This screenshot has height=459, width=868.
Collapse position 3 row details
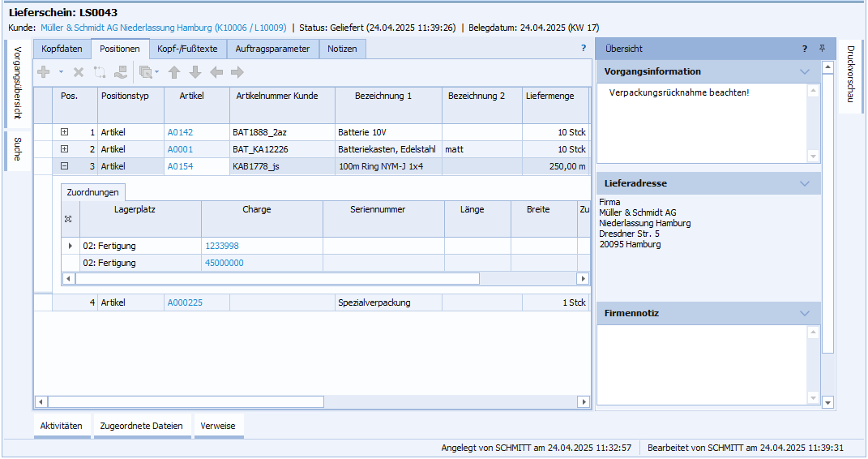click(64, 166)
